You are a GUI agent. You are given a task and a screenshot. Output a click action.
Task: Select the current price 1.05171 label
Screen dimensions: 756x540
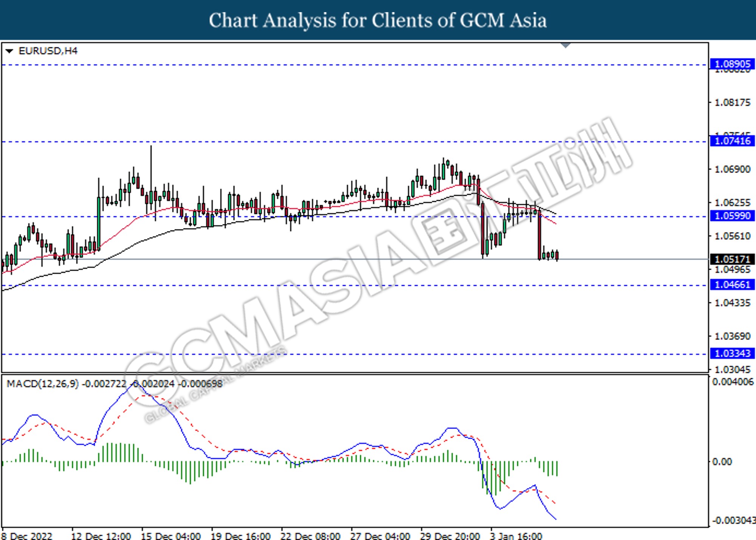(732, 259)
